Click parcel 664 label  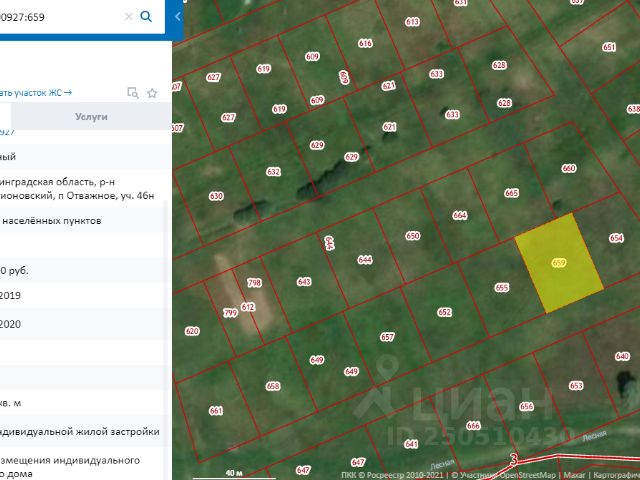click(459, 216)
